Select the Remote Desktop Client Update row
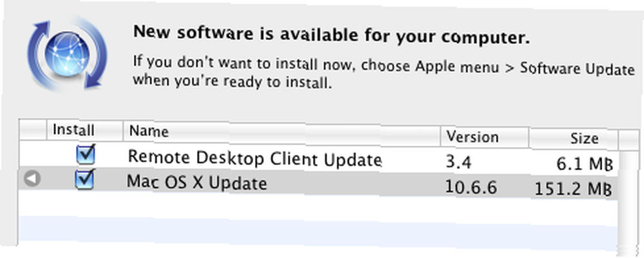 click(318, 159)
